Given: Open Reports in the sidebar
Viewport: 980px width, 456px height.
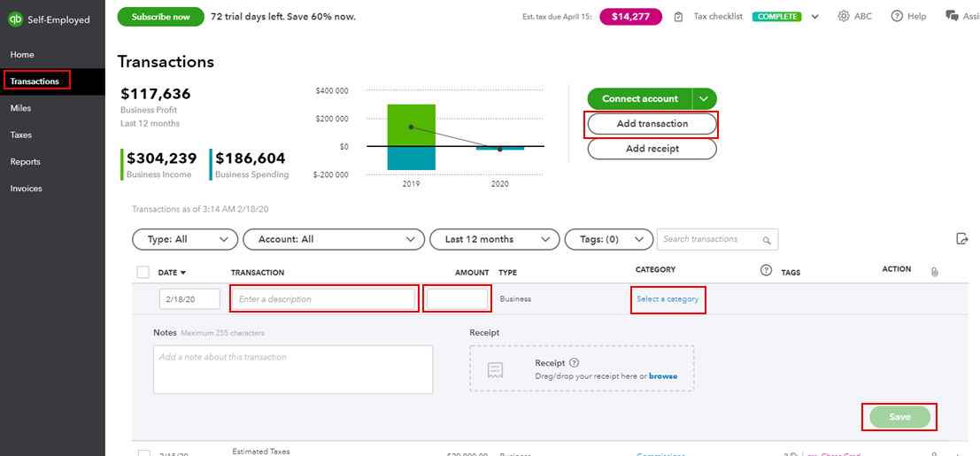Looking at the screenshot, I should click(25, 162).
